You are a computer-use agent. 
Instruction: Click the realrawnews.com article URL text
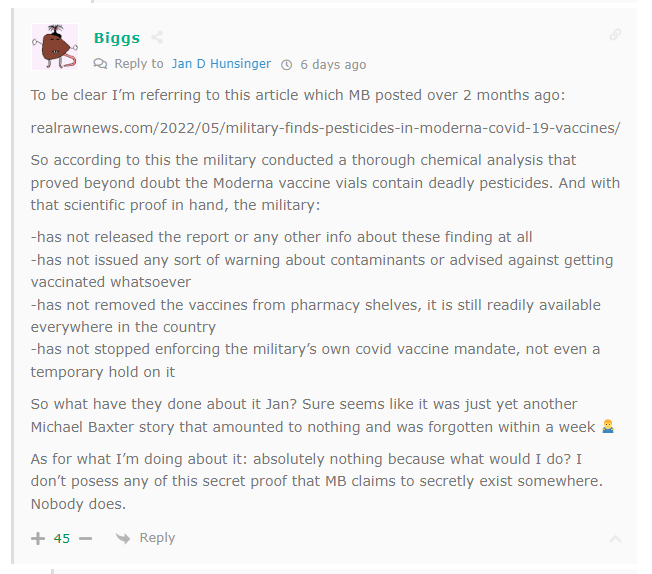click(325, 128)
